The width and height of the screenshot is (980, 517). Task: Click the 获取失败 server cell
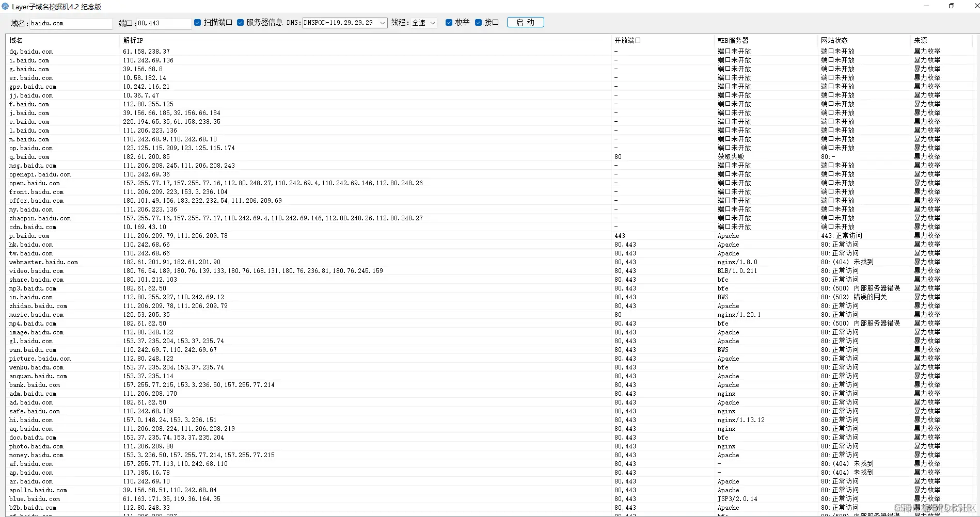pyautogui.click(x=731, y=157)
